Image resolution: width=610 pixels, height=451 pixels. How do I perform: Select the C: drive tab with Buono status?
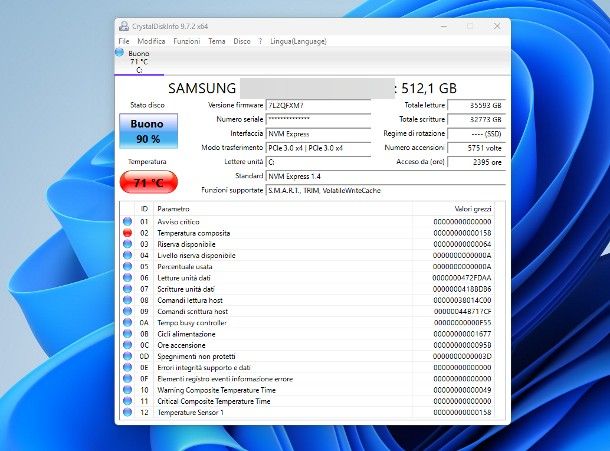[x=139, y=61]
